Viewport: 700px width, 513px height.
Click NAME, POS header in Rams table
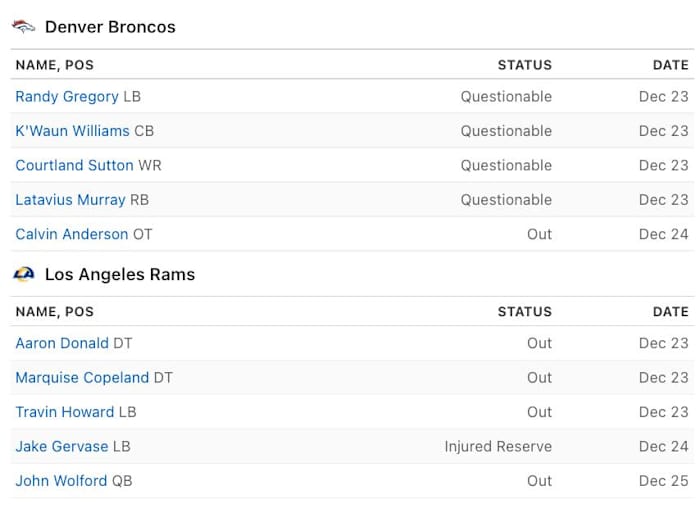[54, 312]
